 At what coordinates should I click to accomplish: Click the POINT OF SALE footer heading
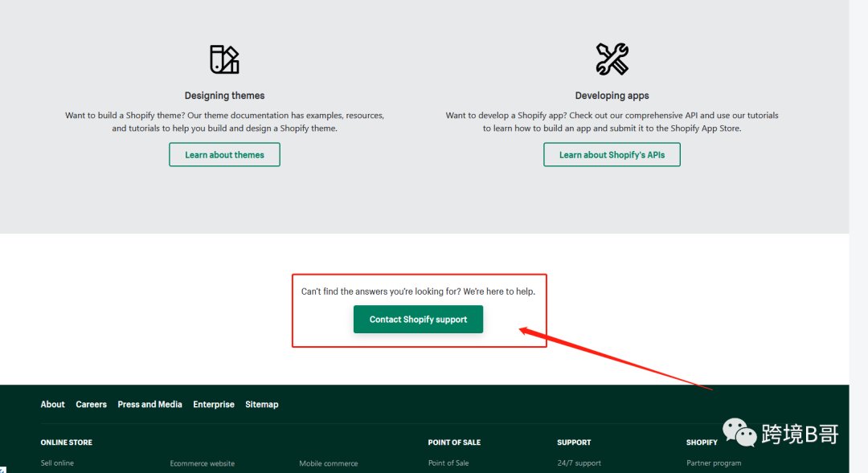pyautogui.click(x=454, y=442)
